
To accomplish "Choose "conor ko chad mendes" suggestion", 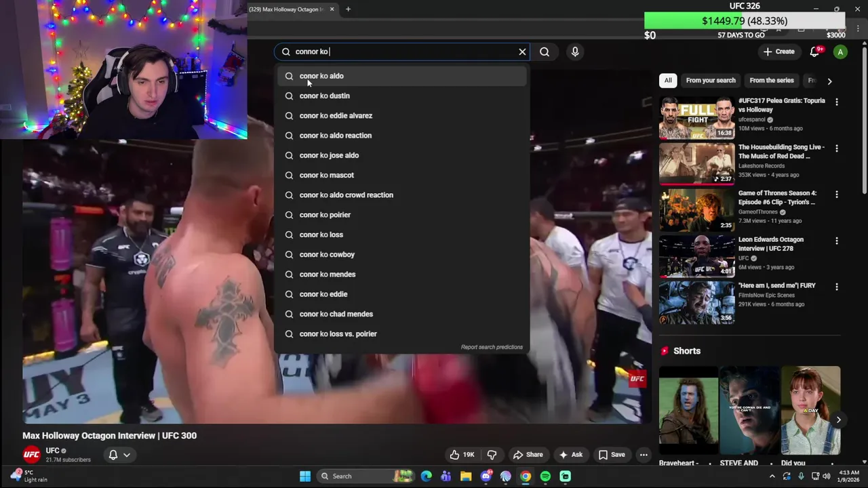I will tap(401, 314).
